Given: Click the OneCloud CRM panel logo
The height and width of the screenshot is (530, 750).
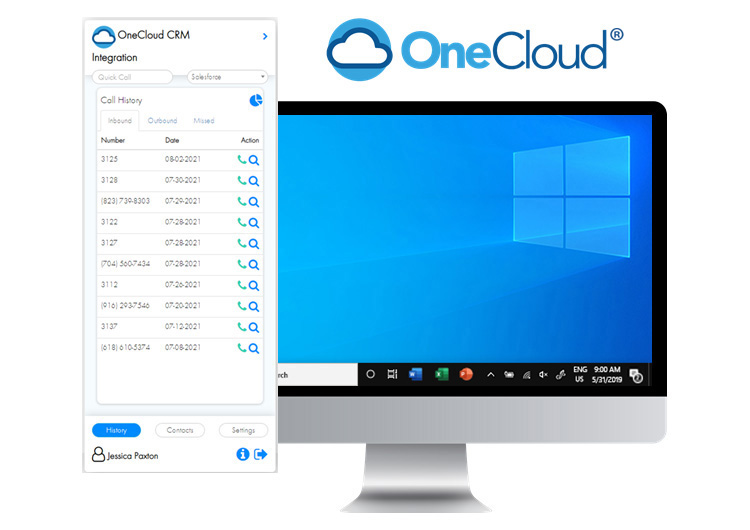Looking at the screenshot, I should (103, 37).
